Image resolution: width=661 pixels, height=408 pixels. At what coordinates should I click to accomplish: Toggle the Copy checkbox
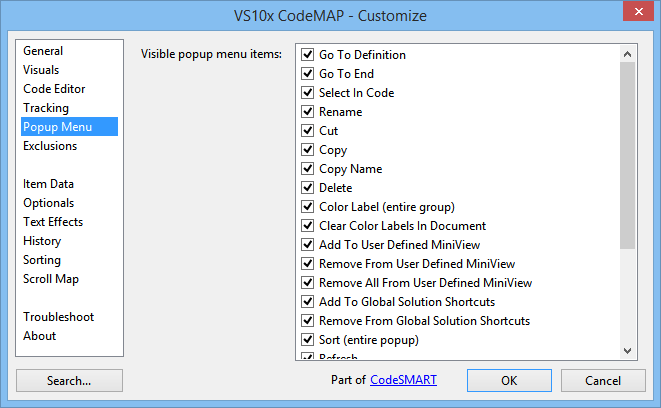(308, 150)
